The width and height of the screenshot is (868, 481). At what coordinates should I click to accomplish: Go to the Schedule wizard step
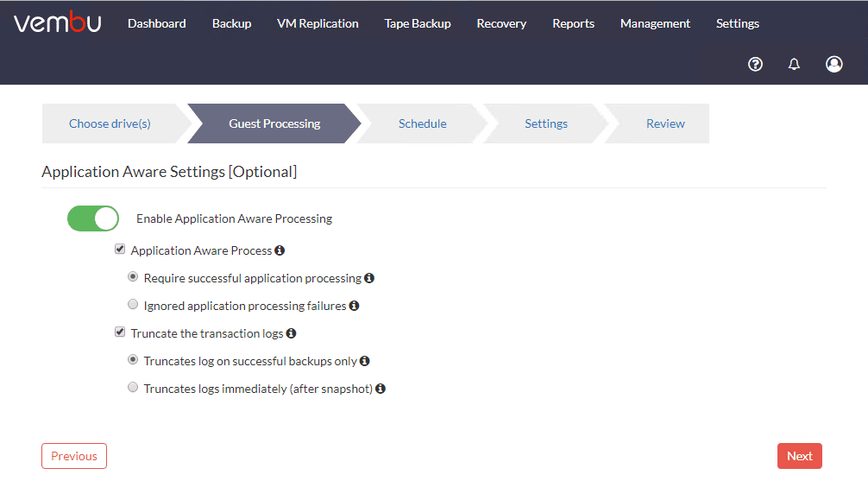422,123
